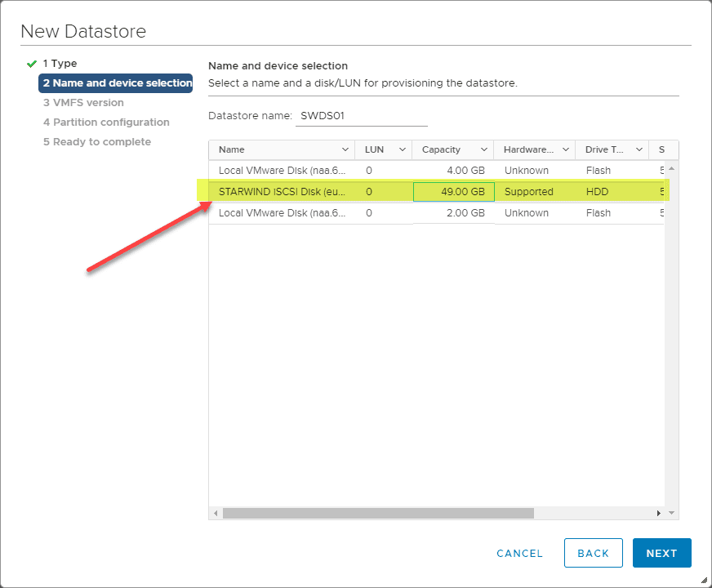Open the LUN column chevron menu
This screenshot has height=588, width=712.
pyautogui.click(x=401, y=150)
